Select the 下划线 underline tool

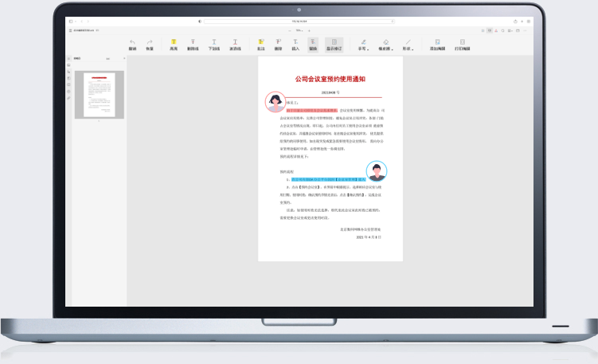pos(213,41)
